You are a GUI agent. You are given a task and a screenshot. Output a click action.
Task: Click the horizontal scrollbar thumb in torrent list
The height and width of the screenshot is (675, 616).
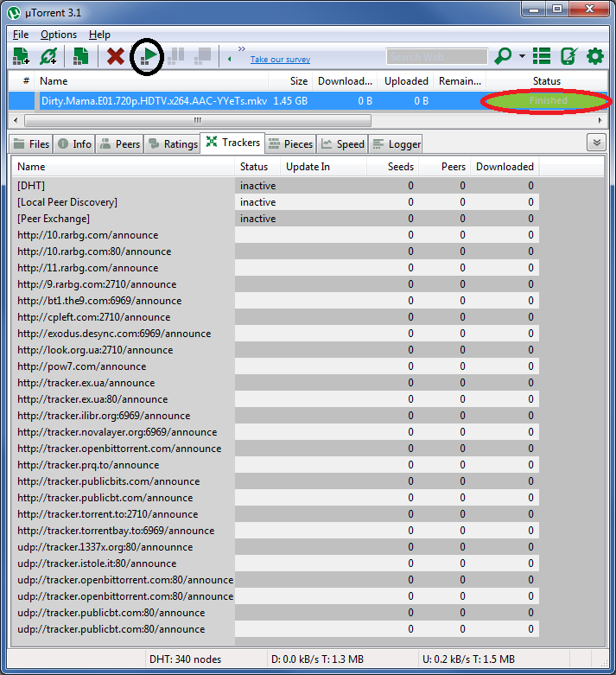pyautogui.click(x=198, y=120)
